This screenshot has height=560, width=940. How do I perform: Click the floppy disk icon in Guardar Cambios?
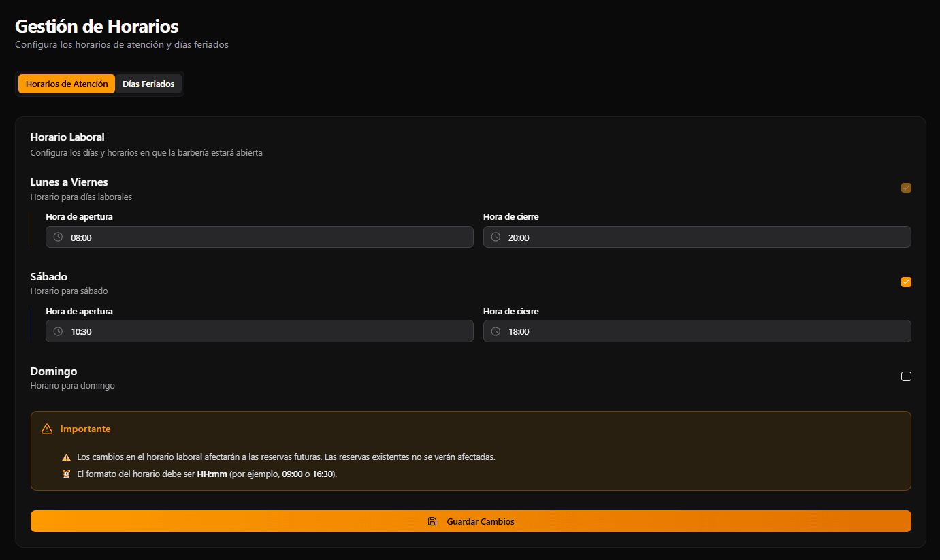432,521
